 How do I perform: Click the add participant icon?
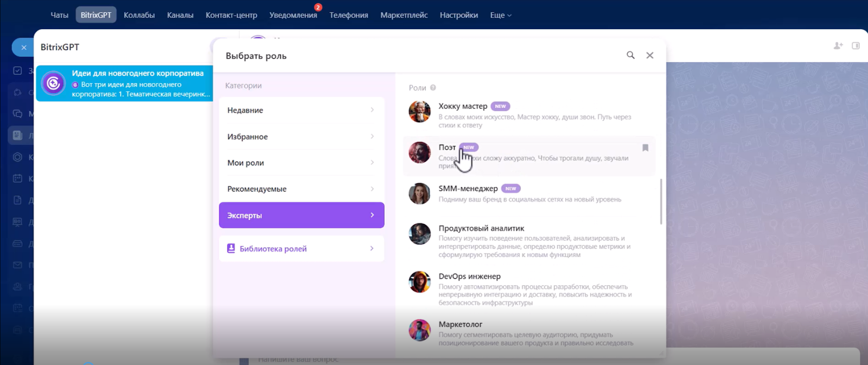click(x=838, y=46)
